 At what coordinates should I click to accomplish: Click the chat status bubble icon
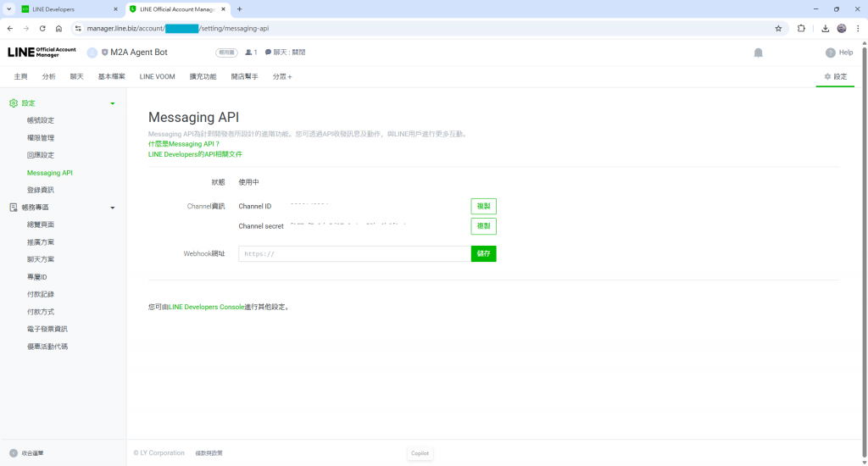click(x=268, y=52)
